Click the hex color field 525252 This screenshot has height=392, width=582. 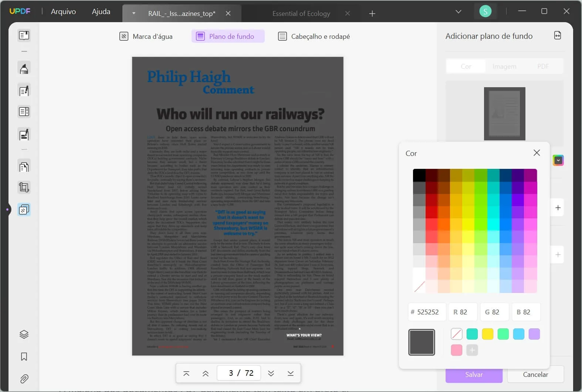tap(427, 312)
